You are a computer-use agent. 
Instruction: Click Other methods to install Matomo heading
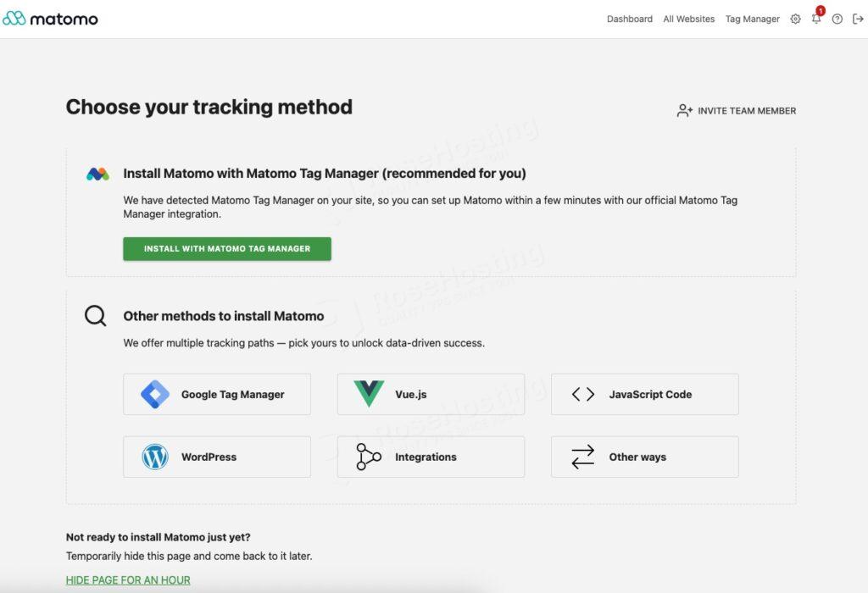224,316
